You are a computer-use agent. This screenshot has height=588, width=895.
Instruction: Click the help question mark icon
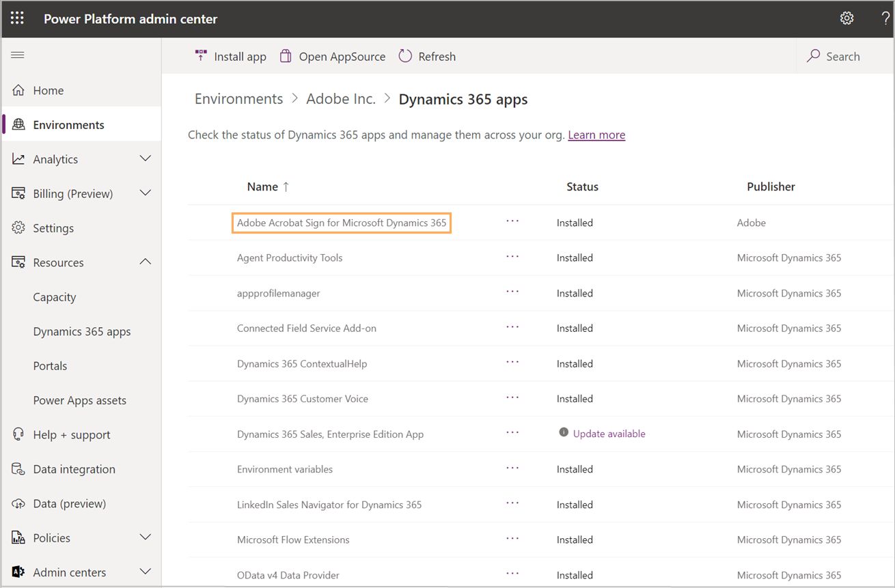(x=886, y=18)
